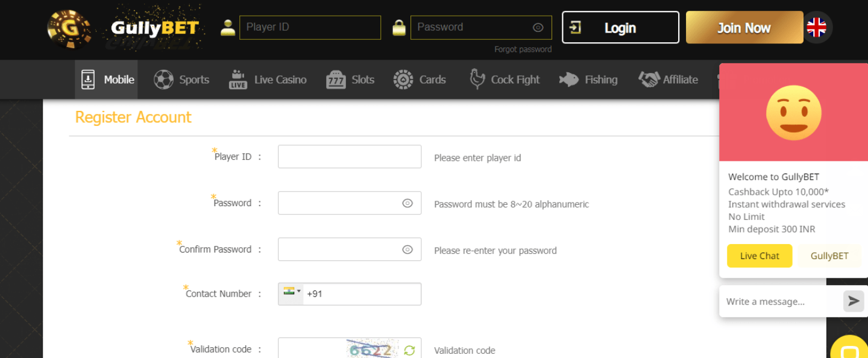Open the Mobile menu tab
The height and width of the screenshot is (358, 868).
pos(107,80)
